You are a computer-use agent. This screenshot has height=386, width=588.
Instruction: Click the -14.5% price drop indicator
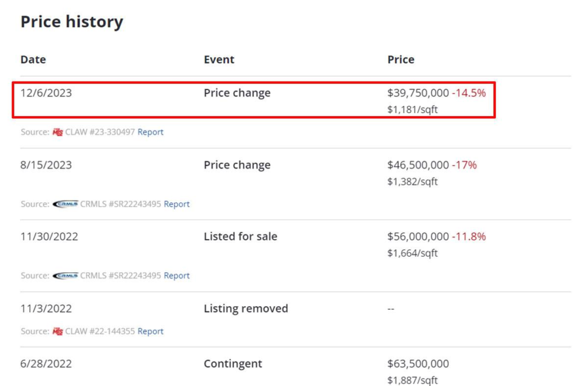pyautogui.click(x=469, y=93)
